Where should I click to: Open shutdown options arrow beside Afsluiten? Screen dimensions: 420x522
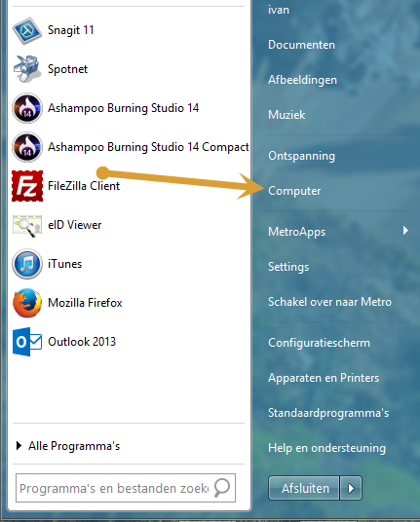[351, 488]
